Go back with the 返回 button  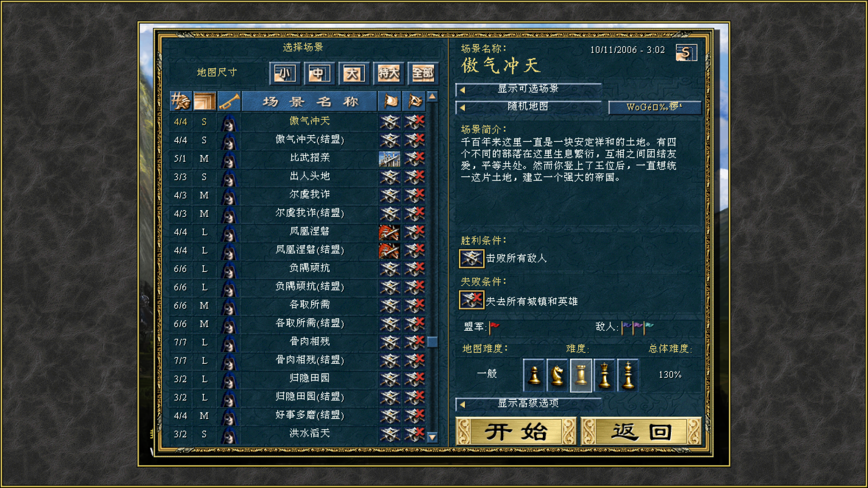pos(641,432)
